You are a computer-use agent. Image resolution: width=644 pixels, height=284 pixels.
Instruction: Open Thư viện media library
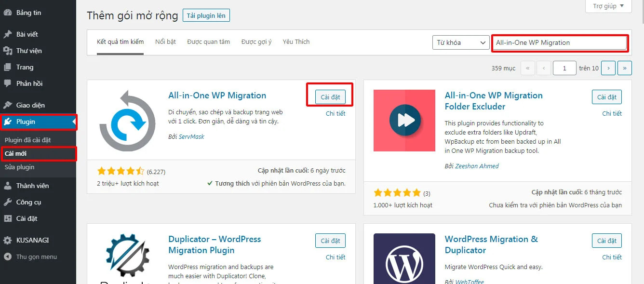click(x=29, y=51)
